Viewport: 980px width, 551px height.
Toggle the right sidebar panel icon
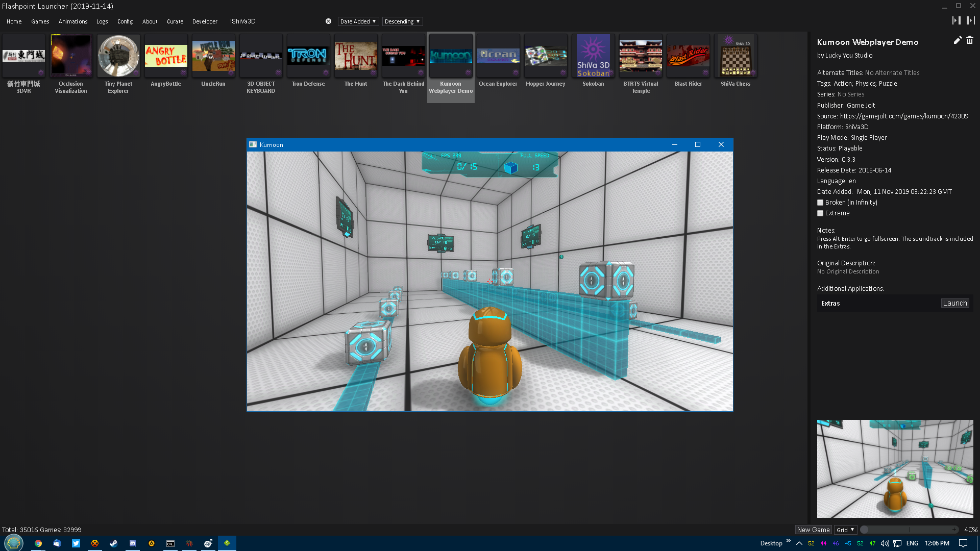click(970, 20)
